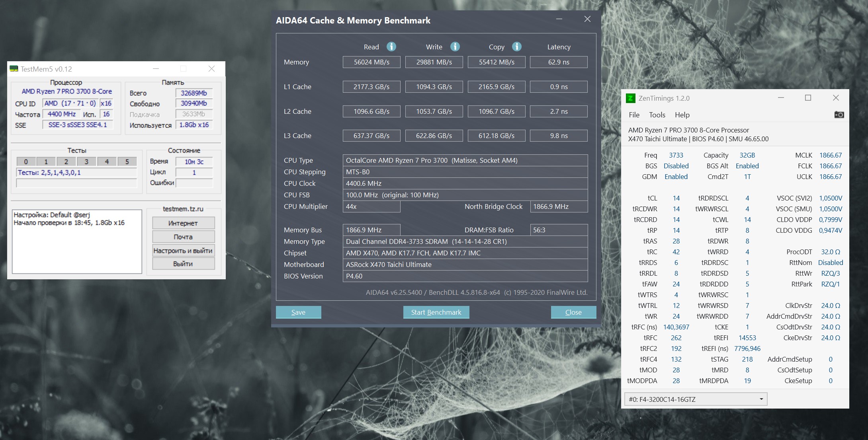Maximize the ZenTimings window
Screen dimensions: 868x440
808,98
